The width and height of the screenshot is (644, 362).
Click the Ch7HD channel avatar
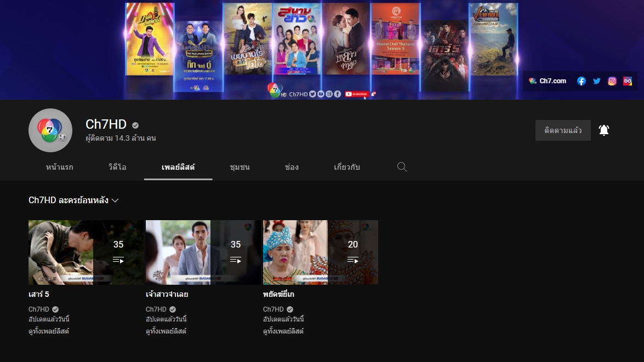[50, 130]
